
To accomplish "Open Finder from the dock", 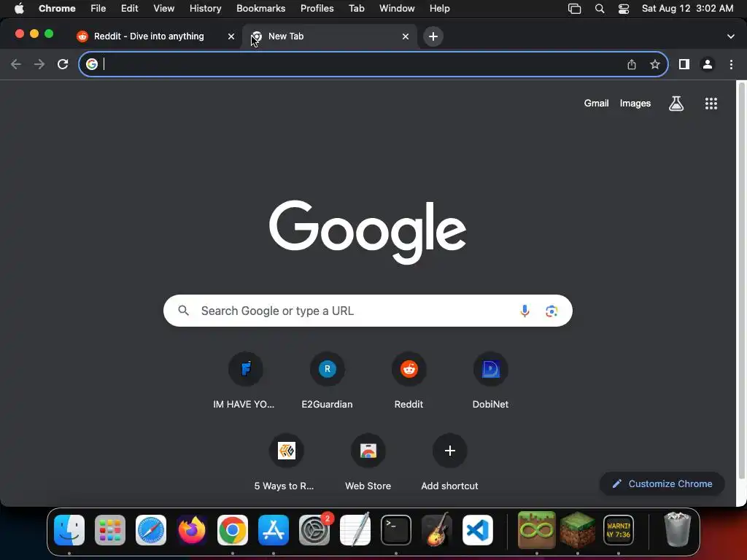I will (x=69, y=530).
